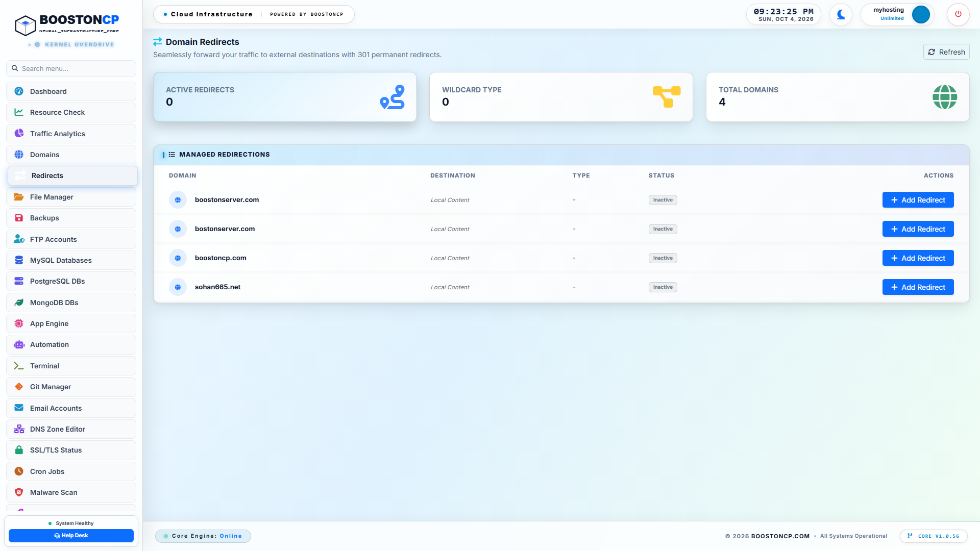The image size is (980, 551).
Task: Click the Backups disk icon
Action: pos(19,218)
